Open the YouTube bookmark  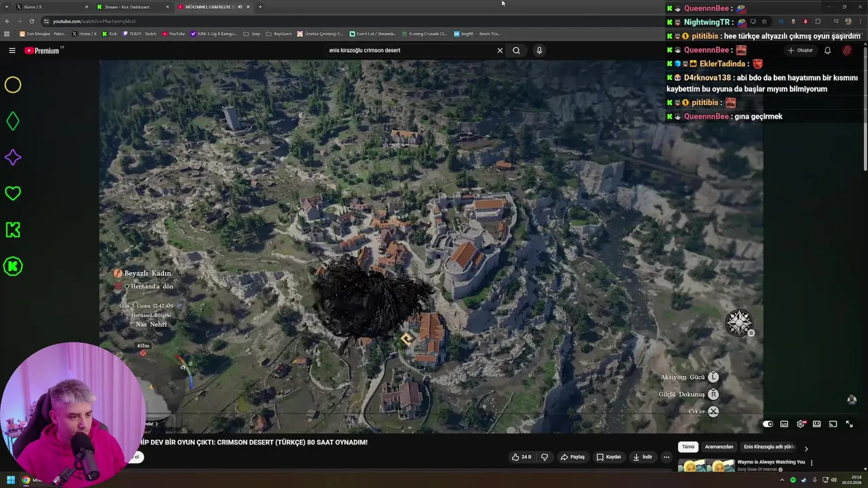[x=174, y=33]
